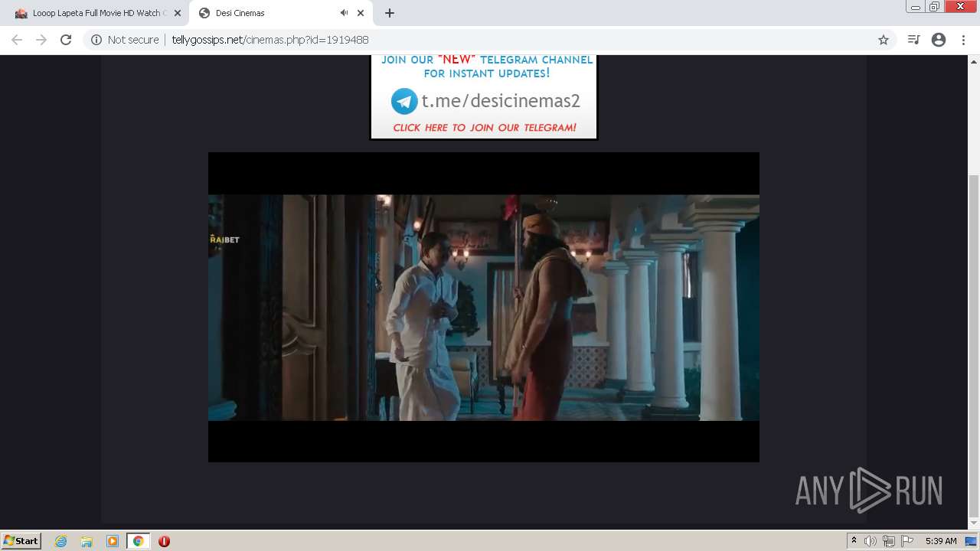The width and height of the screenshot is (980, 551).
Task: Open the network tray icon
Action: tap(889, 541)
